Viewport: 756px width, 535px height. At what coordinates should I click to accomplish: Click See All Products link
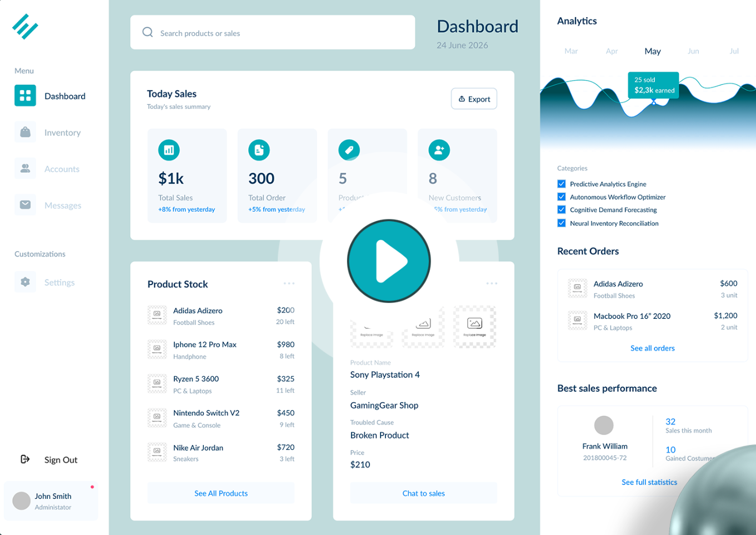pyautogui.click(x=221, y=493)
